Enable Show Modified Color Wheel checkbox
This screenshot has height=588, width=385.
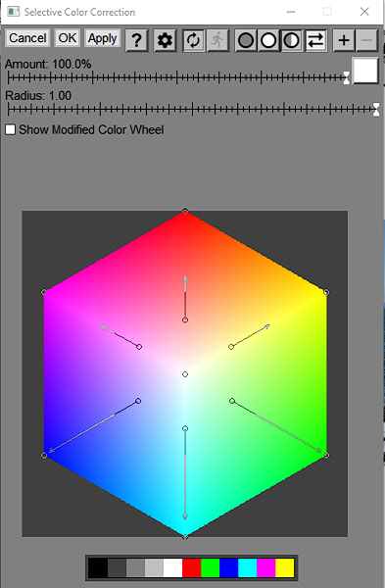(x=10, y=129)
